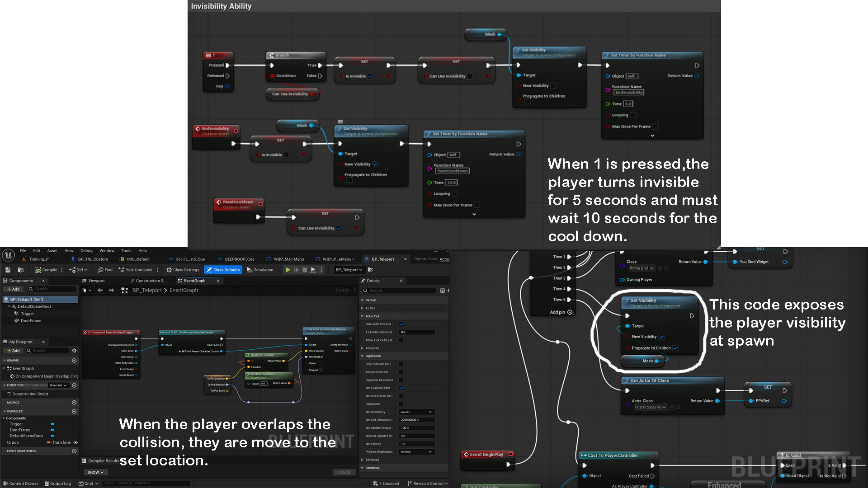This screenshot has width=868, height=488.
Task: Click plus icon beside GRAPHS section
Action: [x=74, y=361]
